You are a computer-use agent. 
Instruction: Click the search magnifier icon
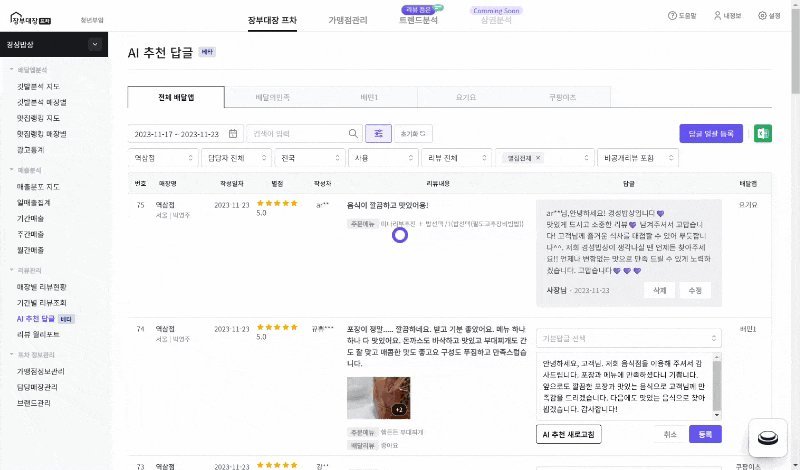pos(353,134)
